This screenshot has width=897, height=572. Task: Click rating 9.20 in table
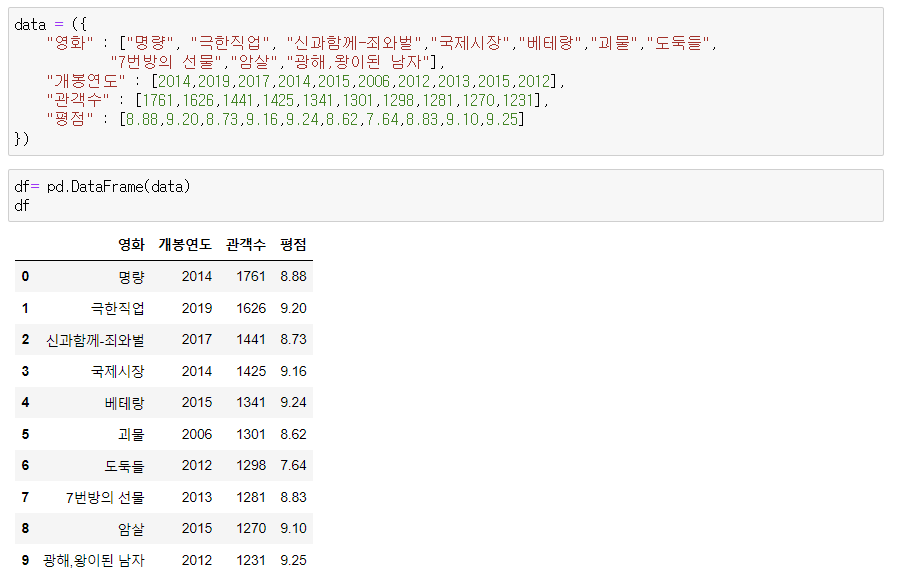click(293, 308)
